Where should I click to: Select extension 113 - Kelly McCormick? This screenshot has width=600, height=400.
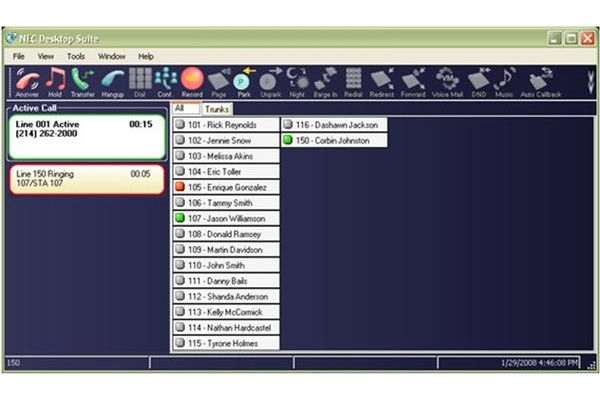coord(226,312)
